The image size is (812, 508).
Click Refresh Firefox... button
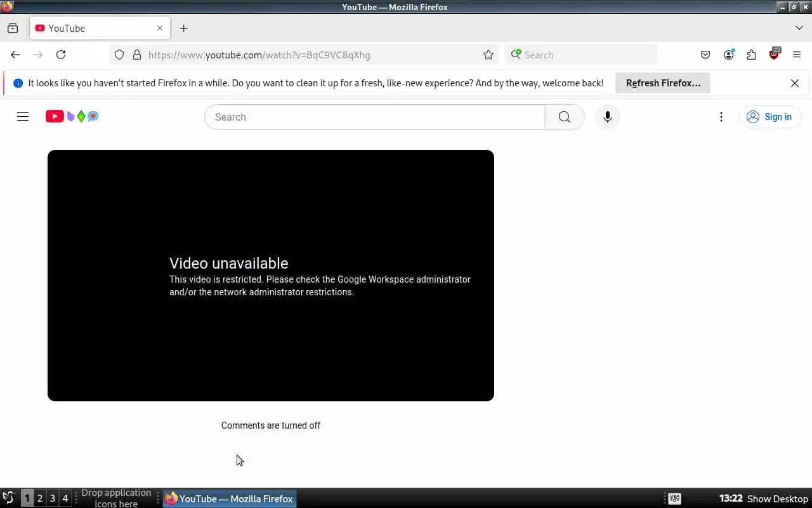663,83
